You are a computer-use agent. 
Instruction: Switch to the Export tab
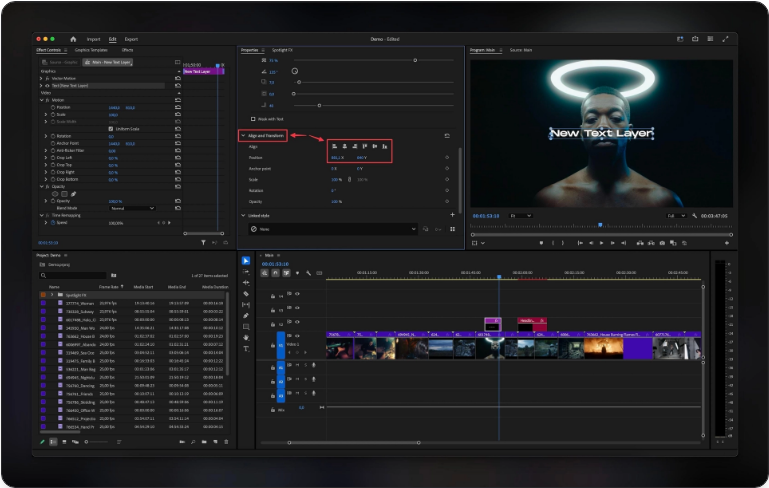pos(131,39)
